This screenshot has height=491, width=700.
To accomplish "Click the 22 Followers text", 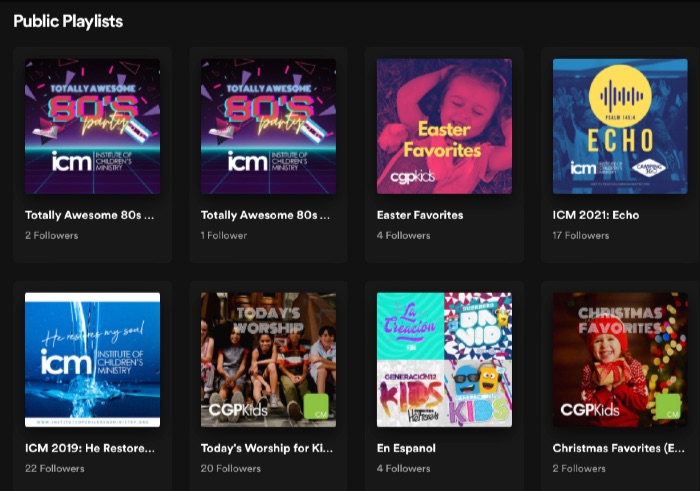I will pyautogui.click(x=54, y=468).
